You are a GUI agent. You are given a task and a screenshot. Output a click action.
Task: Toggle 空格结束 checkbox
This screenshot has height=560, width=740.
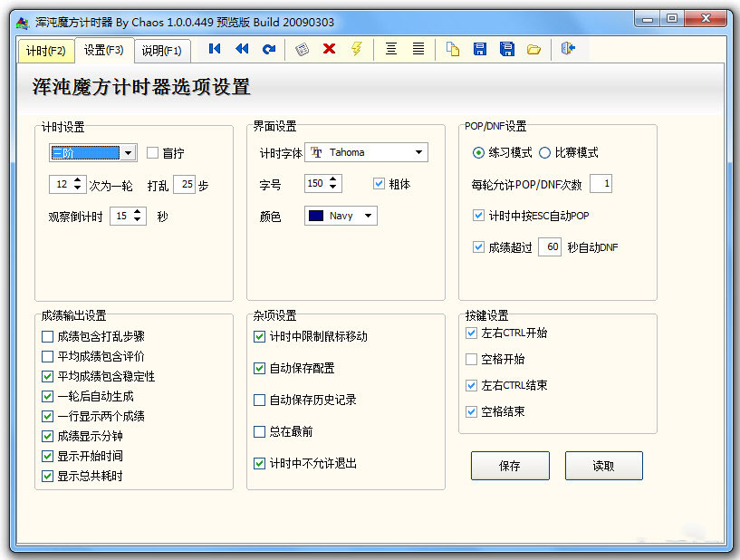click(x=471, y=411)
